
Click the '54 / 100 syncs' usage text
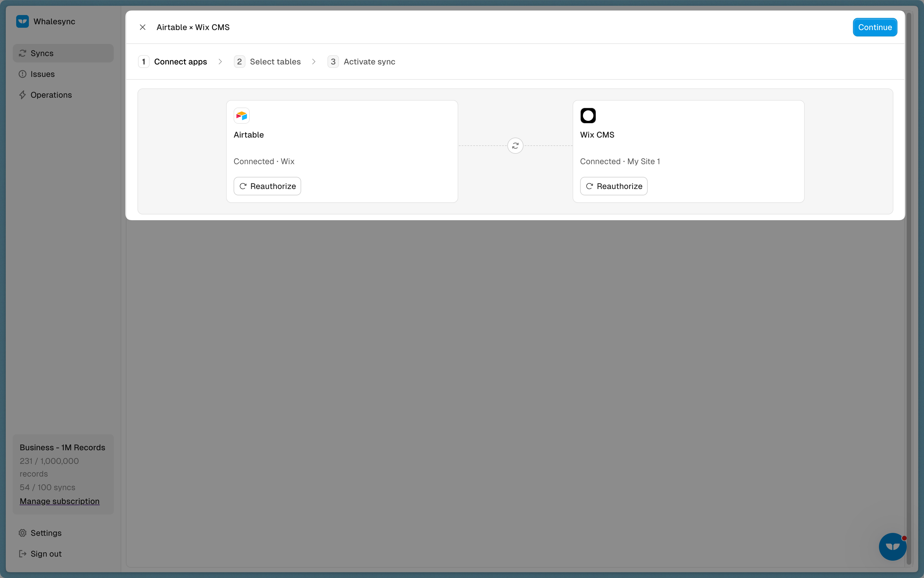click(x=47, y=488)
